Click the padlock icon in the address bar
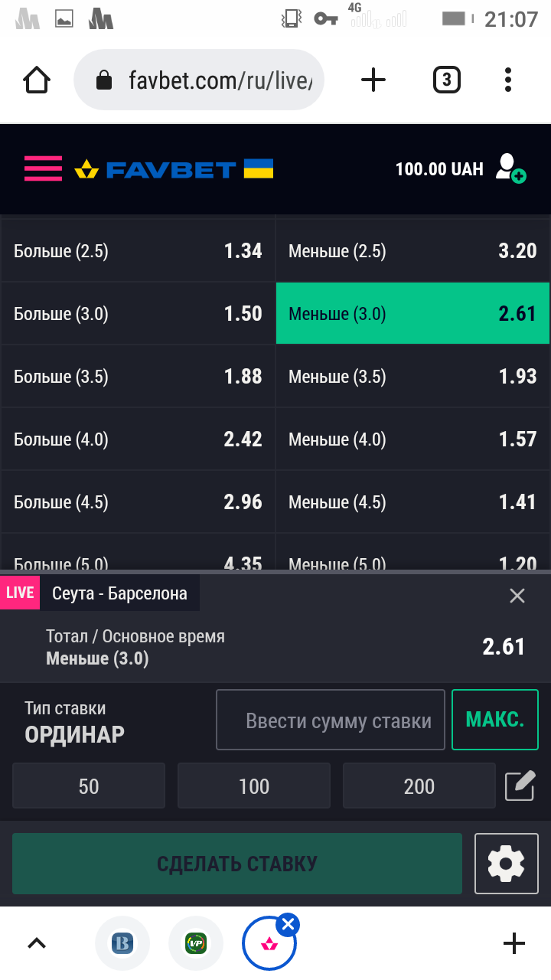 click(x=103, y=79)
